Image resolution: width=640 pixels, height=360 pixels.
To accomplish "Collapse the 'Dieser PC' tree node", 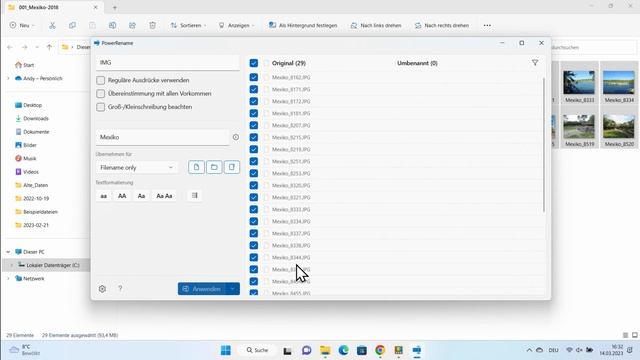I will [8, 252].
